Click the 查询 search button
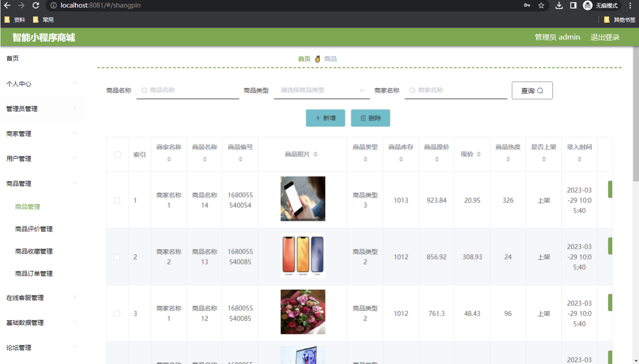The height and width of the screenshot is (364, 639). pos(532,90)
